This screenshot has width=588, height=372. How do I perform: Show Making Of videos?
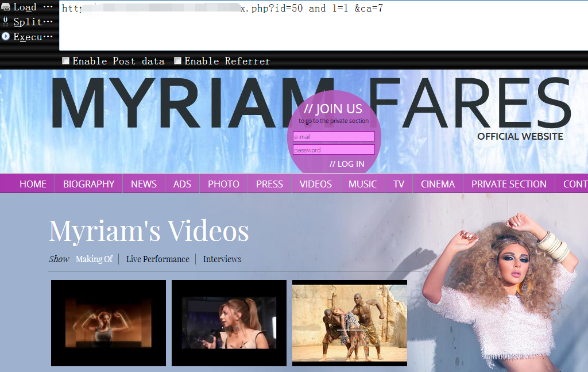coord(94,259)
